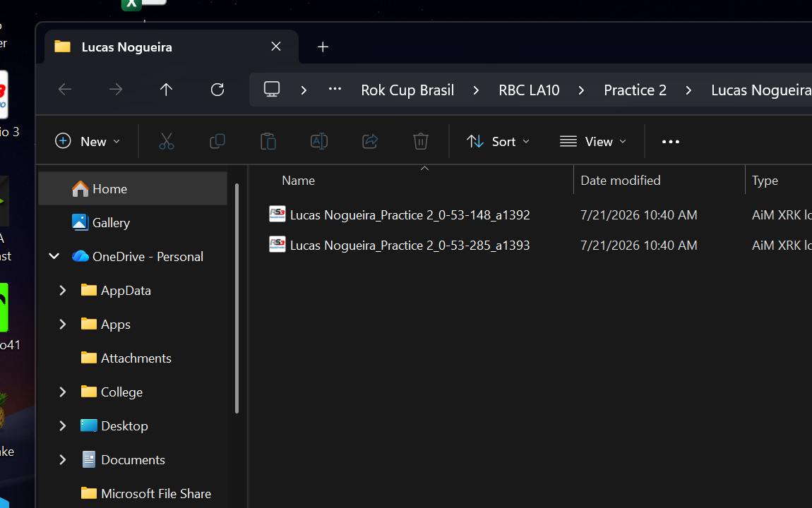
Task: Expand the AppData folder
Action: pos(63,290)
